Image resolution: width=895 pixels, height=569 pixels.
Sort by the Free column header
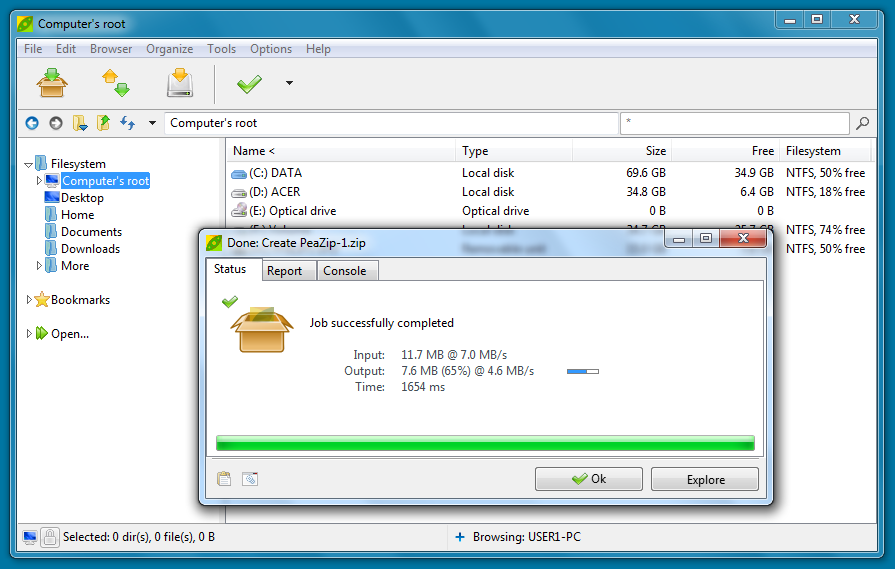pyautogui.click(x=725, y=151)
